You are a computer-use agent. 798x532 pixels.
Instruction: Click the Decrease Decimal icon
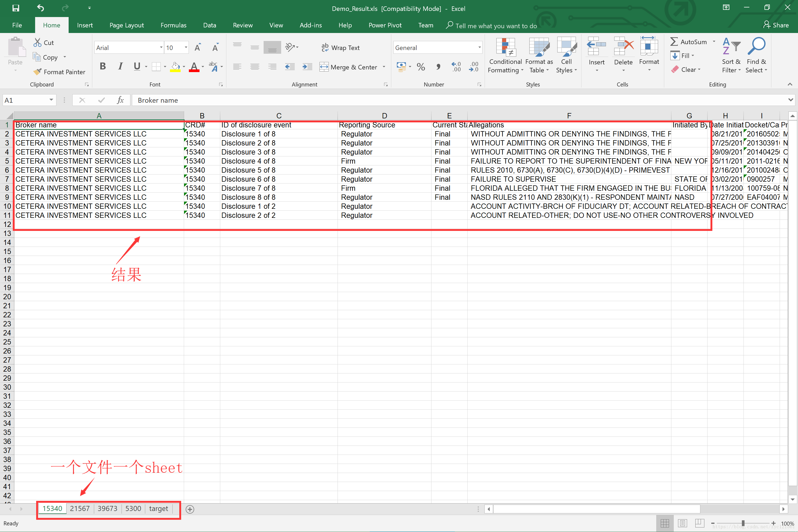coord(474,67)
